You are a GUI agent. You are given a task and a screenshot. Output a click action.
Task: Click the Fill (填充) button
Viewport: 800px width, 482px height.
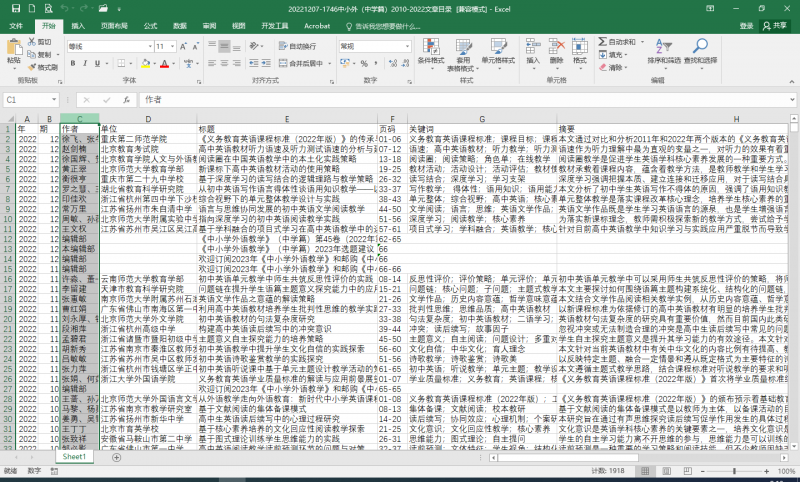tap(613, 55)
